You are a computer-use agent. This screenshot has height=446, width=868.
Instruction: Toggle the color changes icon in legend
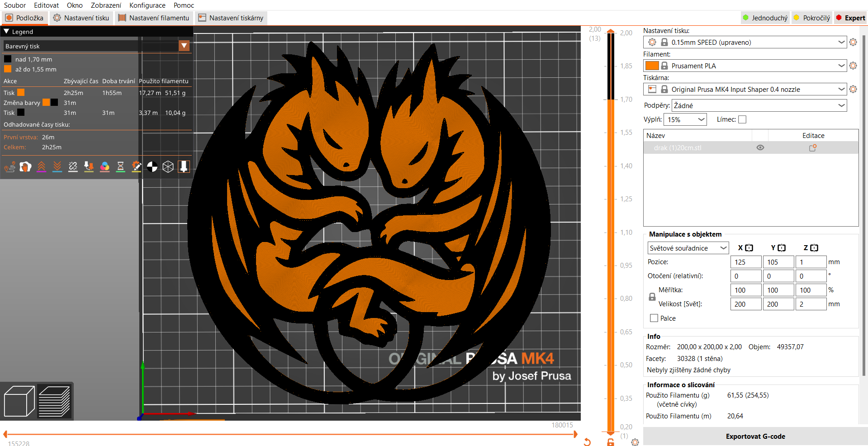104,167
